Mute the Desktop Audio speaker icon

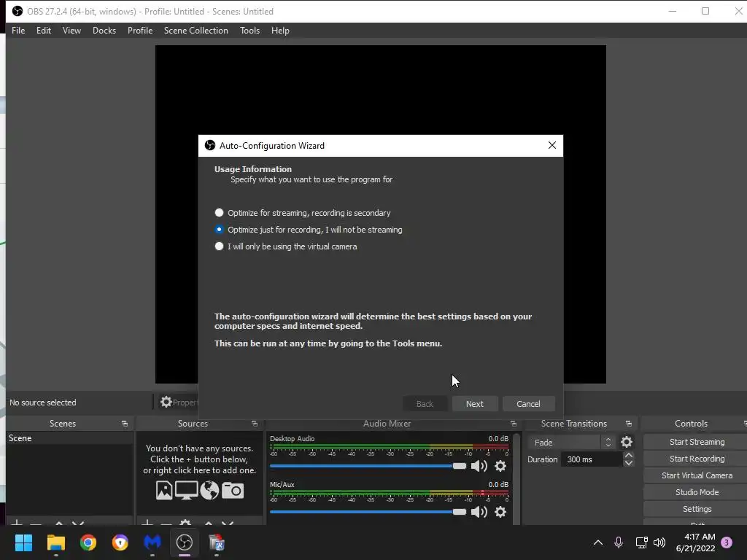point(479,466)
